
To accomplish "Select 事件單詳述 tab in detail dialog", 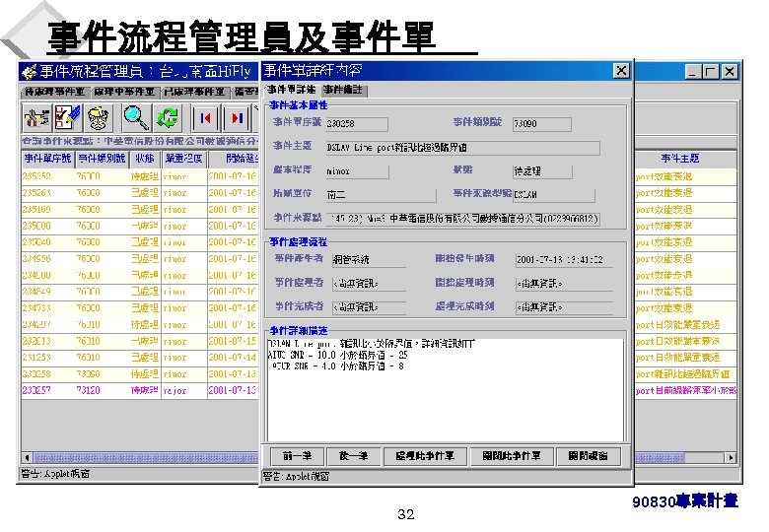I will coord(291,90).
